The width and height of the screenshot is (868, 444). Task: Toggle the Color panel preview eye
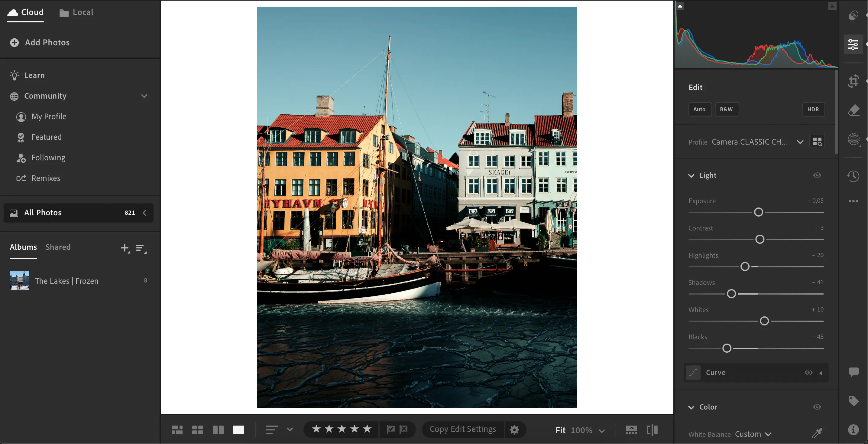(817, 407)
